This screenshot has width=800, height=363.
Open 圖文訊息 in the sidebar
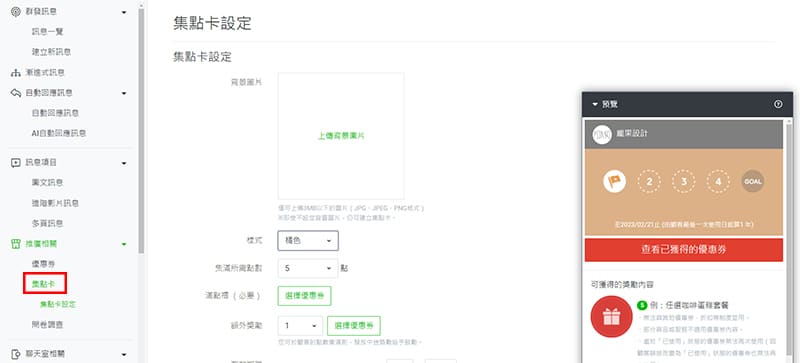point(47,183)
